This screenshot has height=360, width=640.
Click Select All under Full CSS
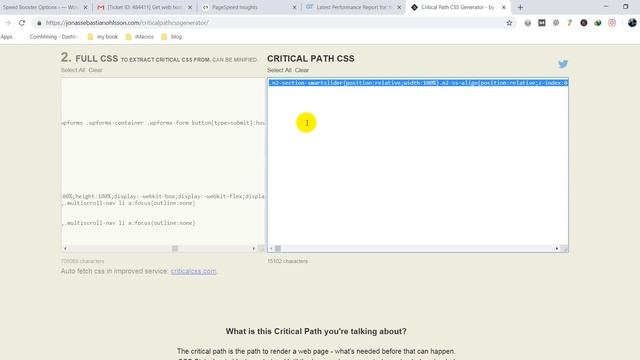click(x=73, y=70)
